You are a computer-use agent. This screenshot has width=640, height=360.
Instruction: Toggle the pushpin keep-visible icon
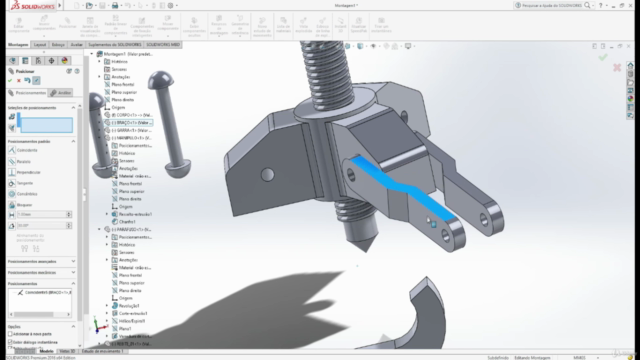pyautogui.click(x=36, y=80)
